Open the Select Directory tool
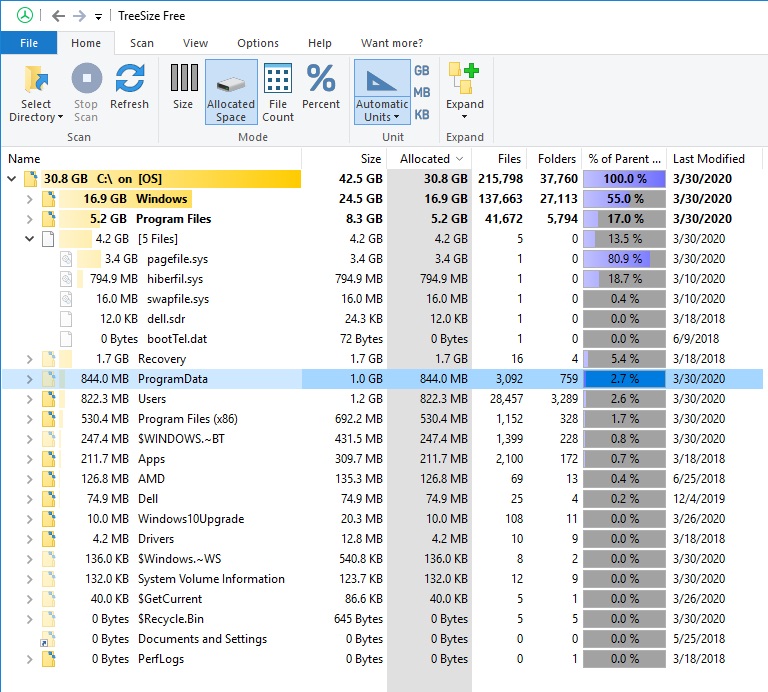Screen dimensions: 768x692 click(x=36, y=93)
